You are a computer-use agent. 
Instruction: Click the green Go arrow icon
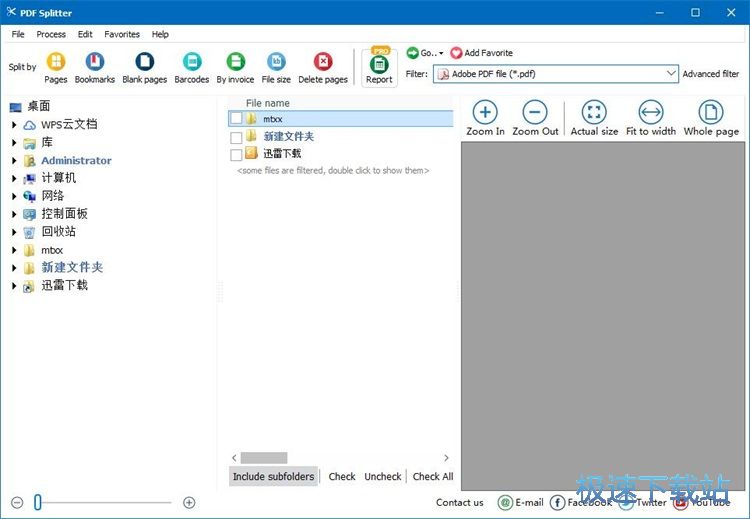(412, 53)
